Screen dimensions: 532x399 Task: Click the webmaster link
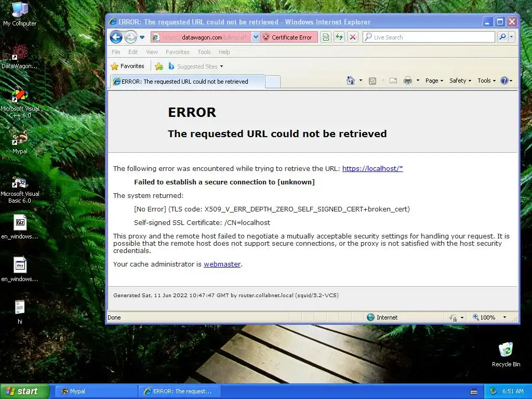point(222,264)
